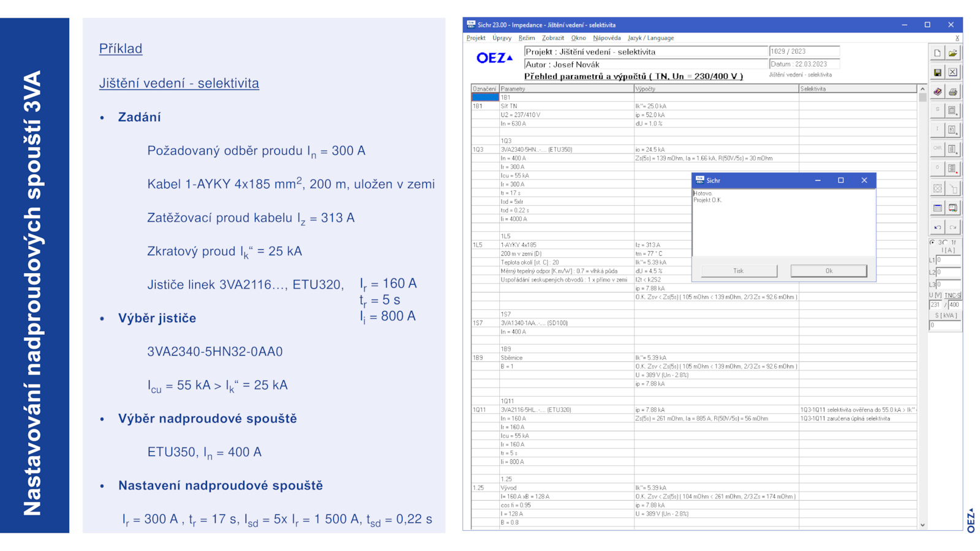Open the table view icon

click(937, 208)
